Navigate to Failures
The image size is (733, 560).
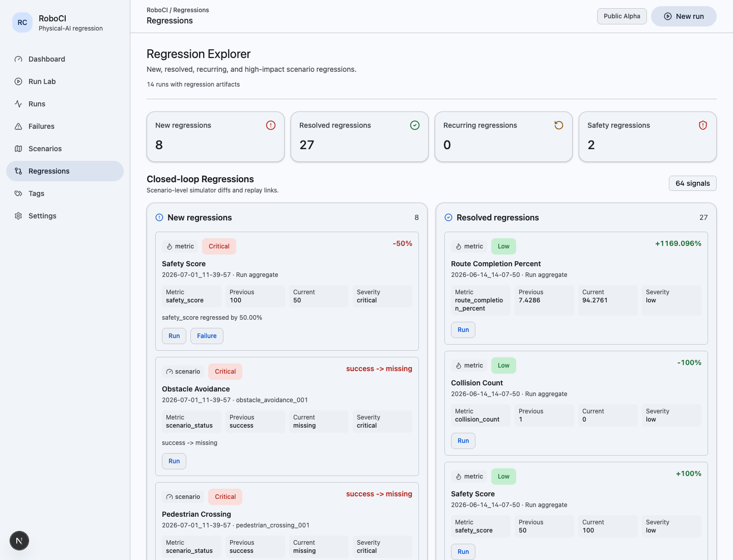click(x=65, y=126)
